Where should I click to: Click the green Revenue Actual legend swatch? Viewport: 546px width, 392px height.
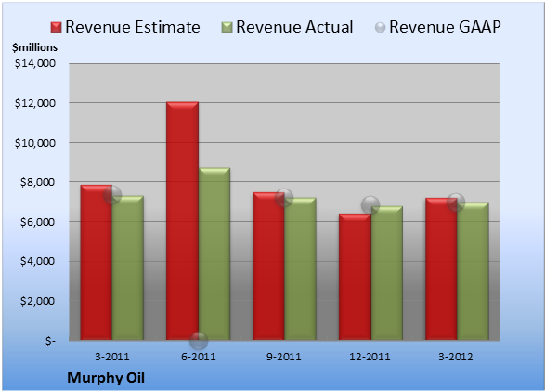227,28
